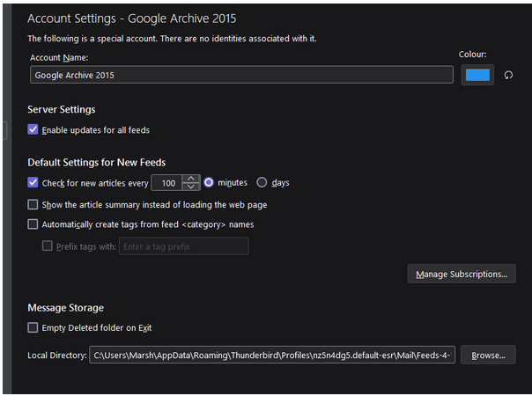Click the Account Name text field
The height and width of the screenshot is (396, 532).
[x=241, y=75]
